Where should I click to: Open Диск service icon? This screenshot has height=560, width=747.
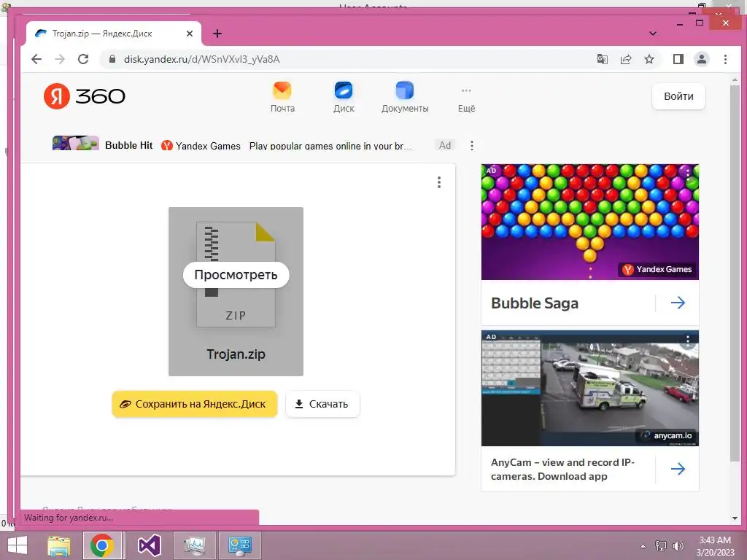(x=344, y=97)
